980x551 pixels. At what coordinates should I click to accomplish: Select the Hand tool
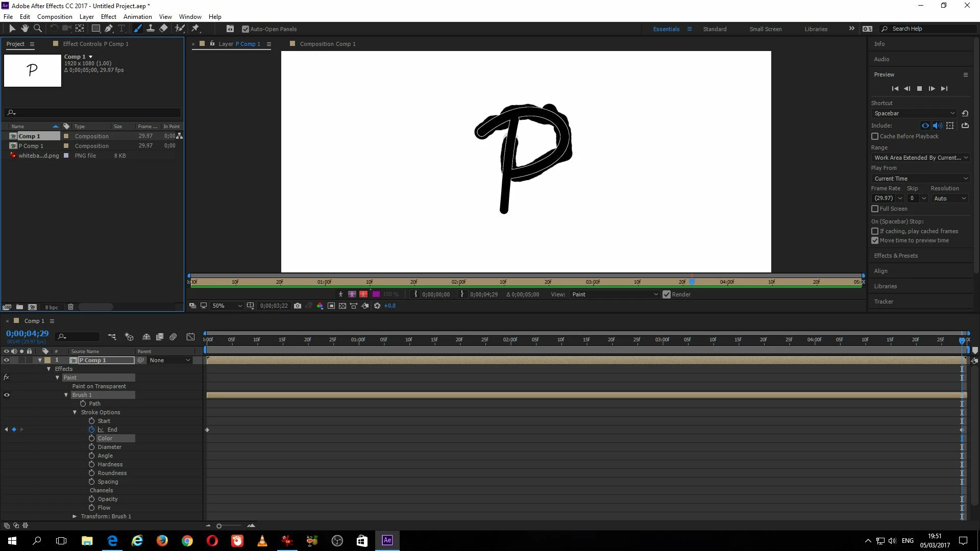click(x=24, y=29)
